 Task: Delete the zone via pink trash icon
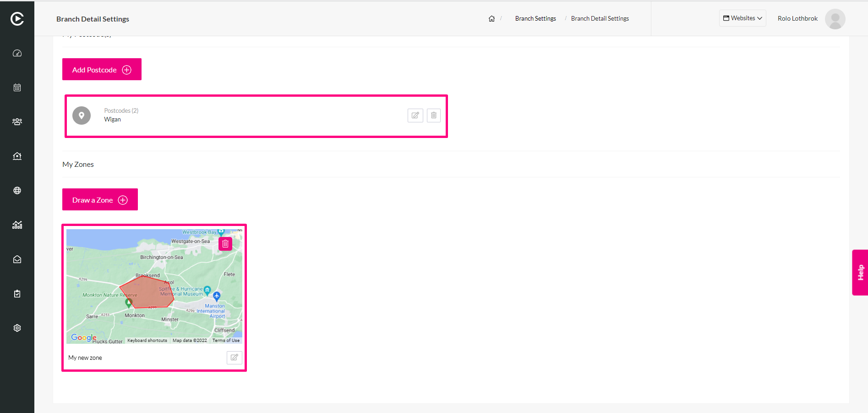(225, 244)
